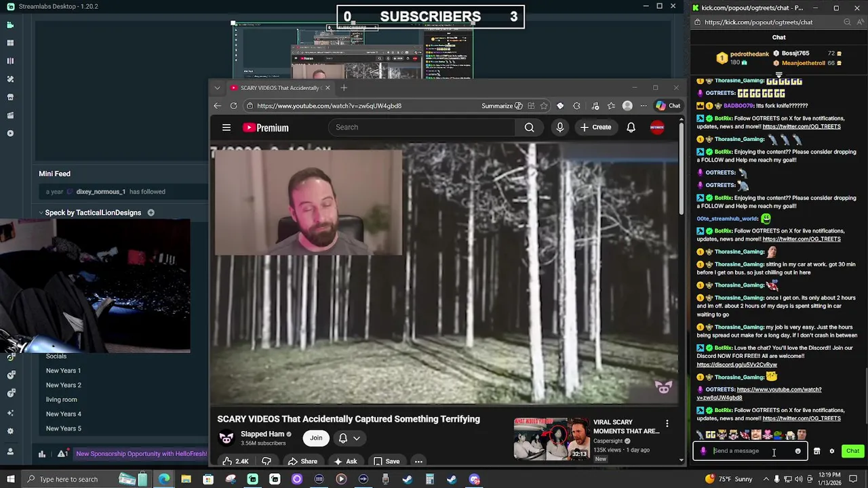Viewport: 868px width, 488px height.
Task: Click the Windows Start button
Action: pos(10,479)
